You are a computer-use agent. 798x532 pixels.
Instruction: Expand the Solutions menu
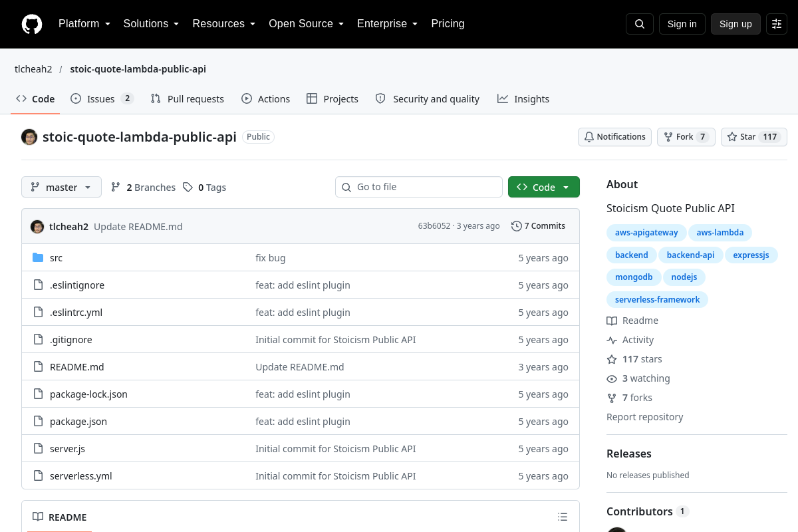click(x=152, y=24)
